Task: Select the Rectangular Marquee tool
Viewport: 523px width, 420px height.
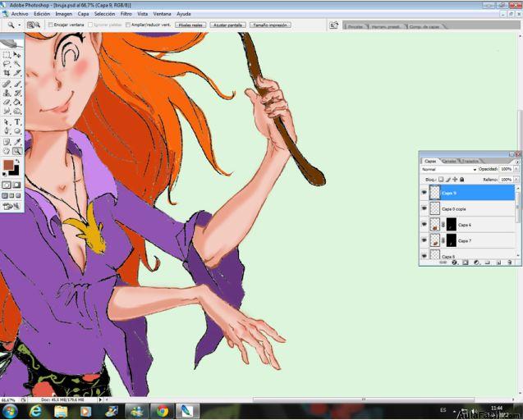Action: (x=7, y=55)
